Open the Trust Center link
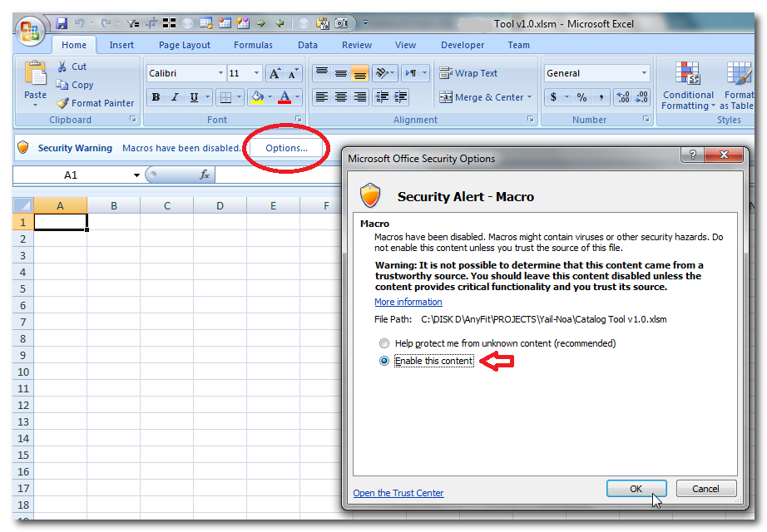 [x=398, y=493]
